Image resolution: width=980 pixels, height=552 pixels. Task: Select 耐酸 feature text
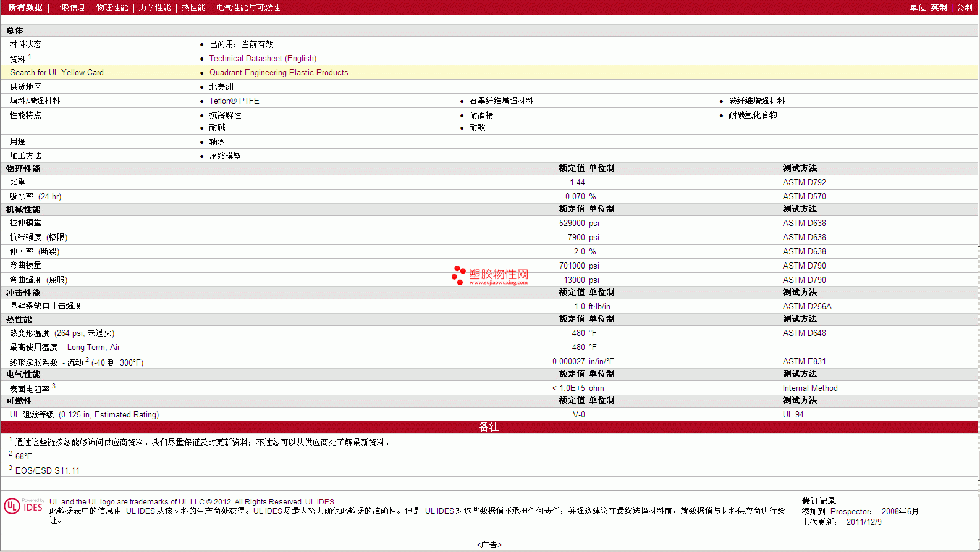[477, 128]
